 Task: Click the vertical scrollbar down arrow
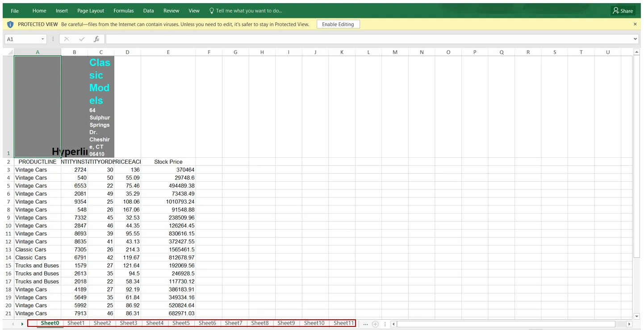pos(637,316)
